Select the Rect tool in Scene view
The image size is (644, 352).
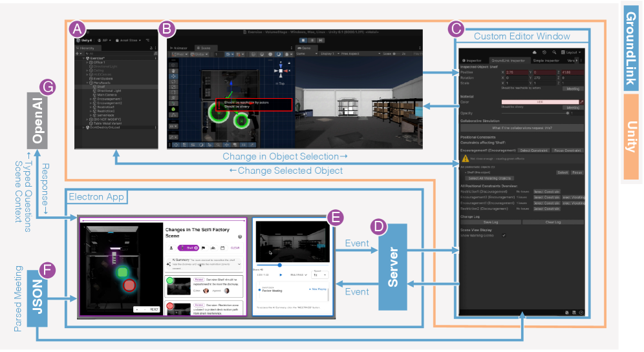point(173,92)
